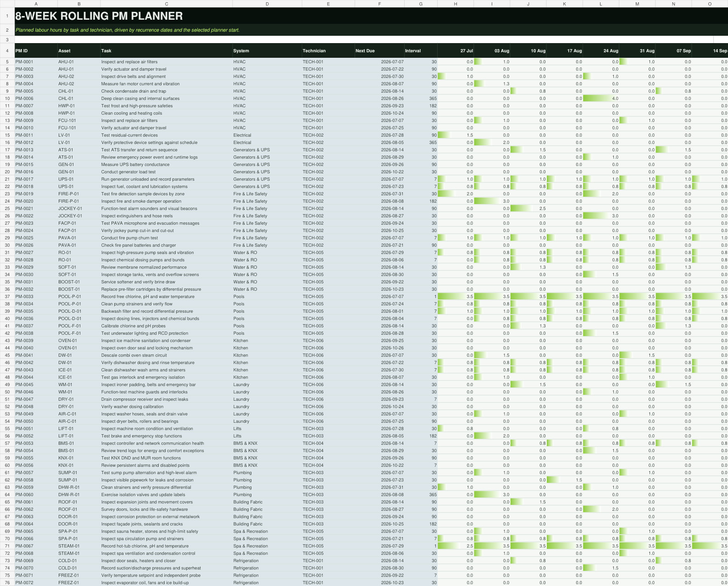Click the 'Interval' header cell
This screenshot has width=728, height=586.
(421, 51)
